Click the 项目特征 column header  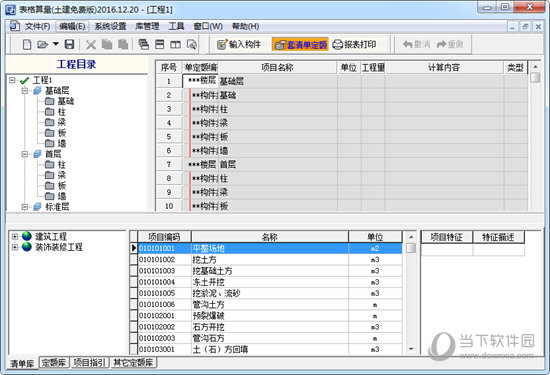click(x=447, y=237)
